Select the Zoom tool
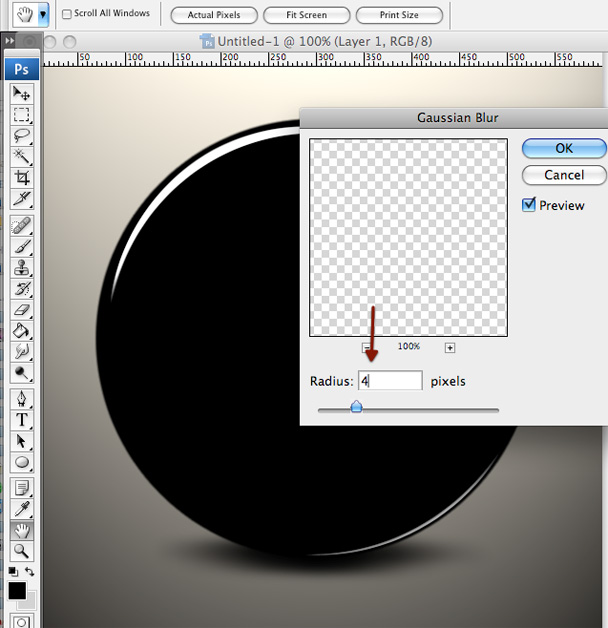The height and width of the screenshot is (628, 608). [x=21, y=551]
